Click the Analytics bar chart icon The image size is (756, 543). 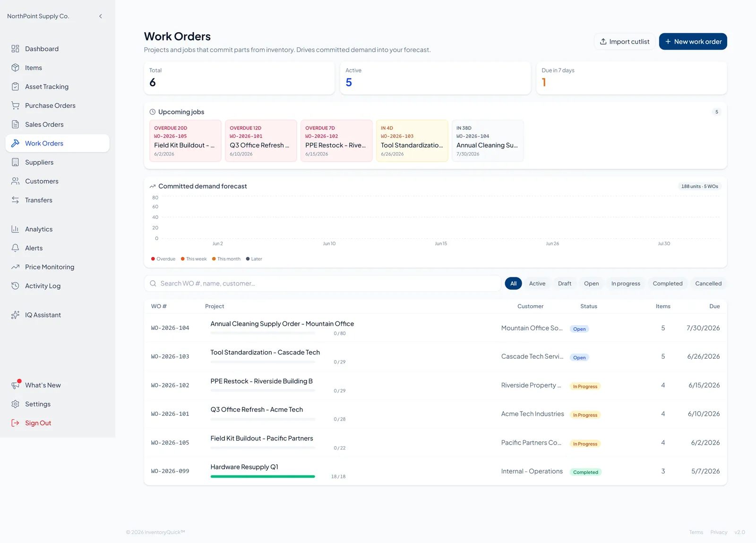click(x=15, y=229)
